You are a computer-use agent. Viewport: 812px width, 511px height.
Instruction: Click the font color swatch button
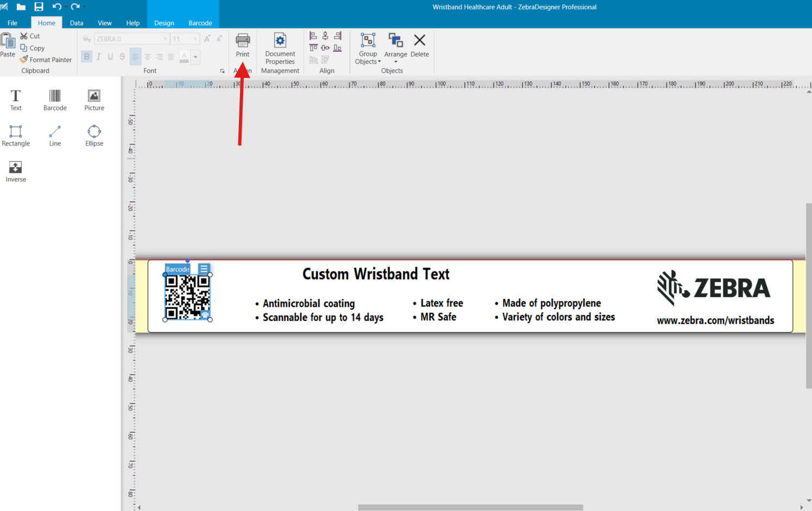click(x=184, y=56)
